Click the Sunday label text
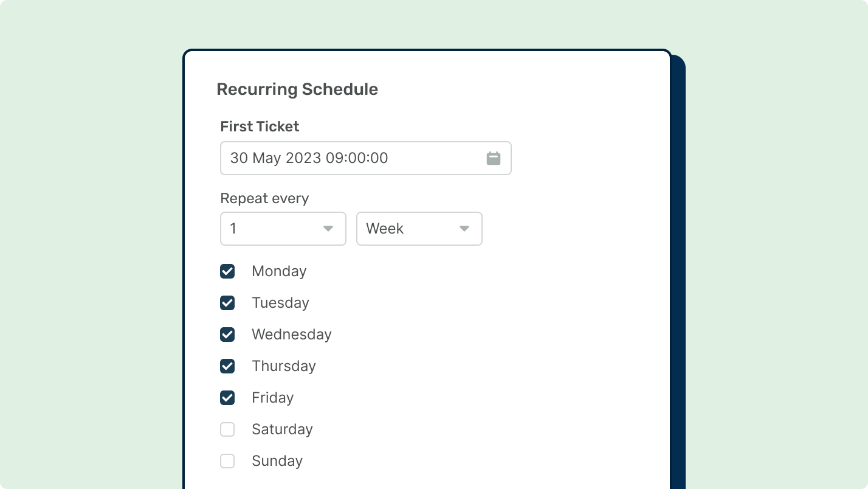868x489 pixels. click(277, 461)
